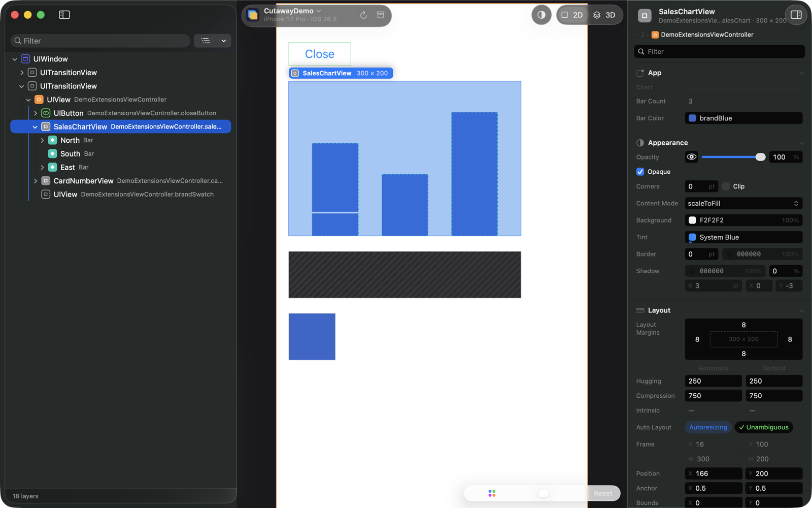
Task: Uncheck the Opaque checkbox
Action: coord(640,172)
